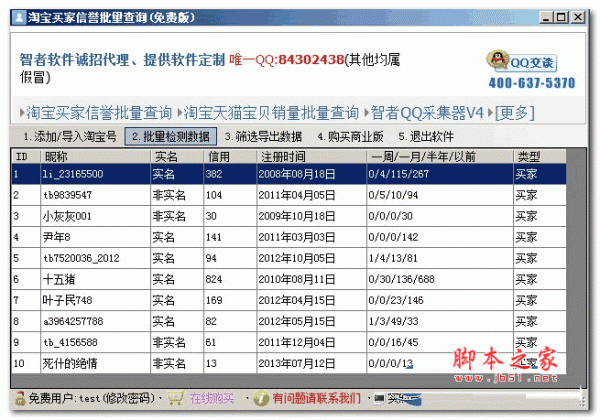The height and width of the screenshot is (420, 600).
Task: Select row 死什的绝情
Action: [289, 363]
